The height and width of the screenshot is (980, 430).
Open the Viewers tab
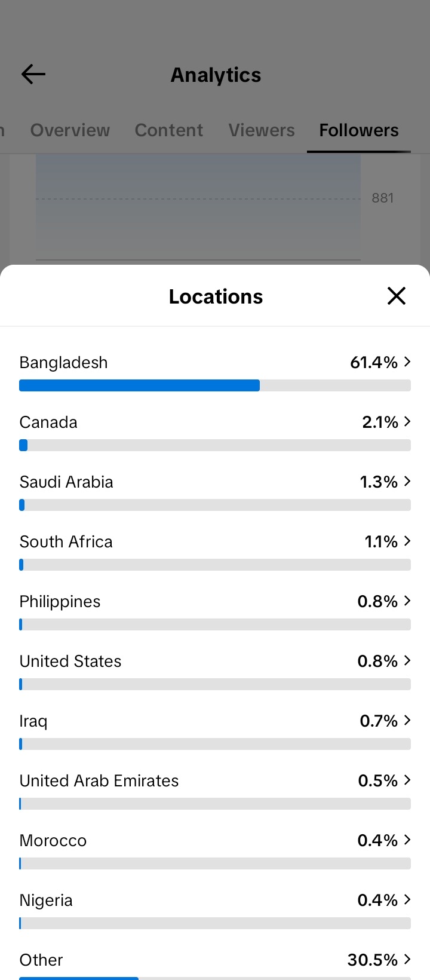[262, 130]
